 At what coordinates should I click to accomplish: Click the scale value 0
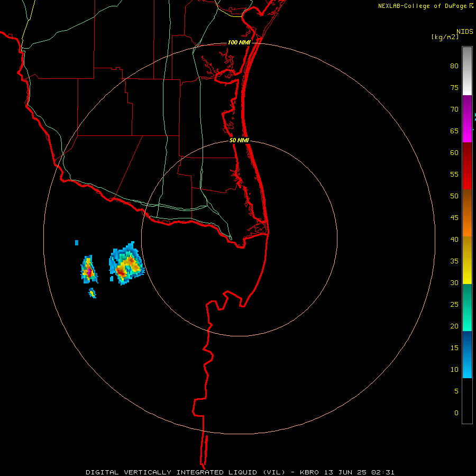456,413
